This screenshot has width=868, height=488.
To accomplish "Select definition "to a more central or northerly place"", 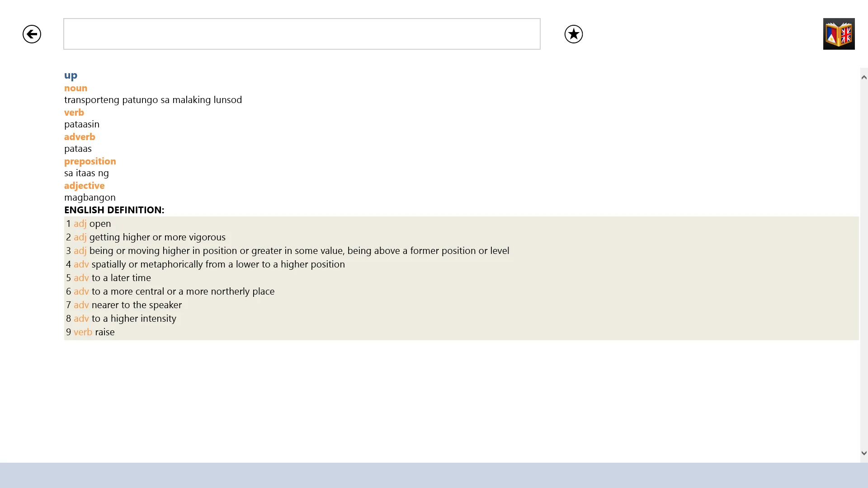I will (x=183, y=291).
